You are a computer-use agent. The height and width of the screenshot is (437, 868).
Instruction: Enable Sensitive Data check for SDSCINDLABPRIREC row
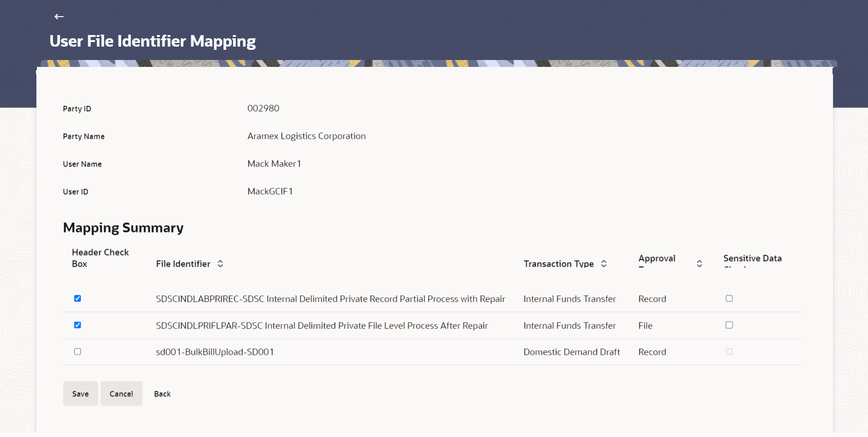[729, 299]
